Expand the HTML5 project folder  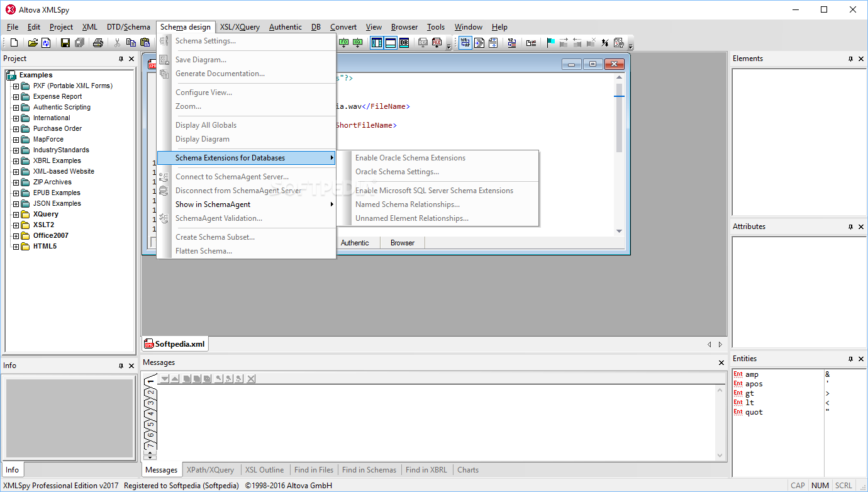16,247
